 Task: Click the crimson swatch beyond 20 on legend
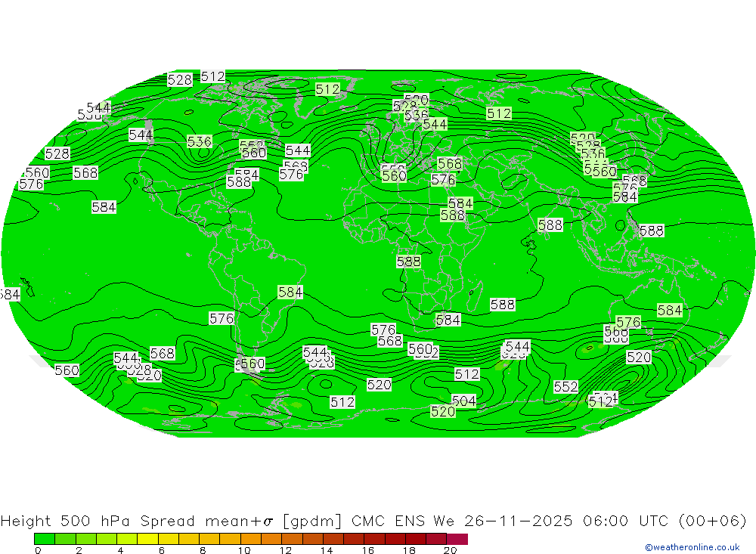coord(457,539)
